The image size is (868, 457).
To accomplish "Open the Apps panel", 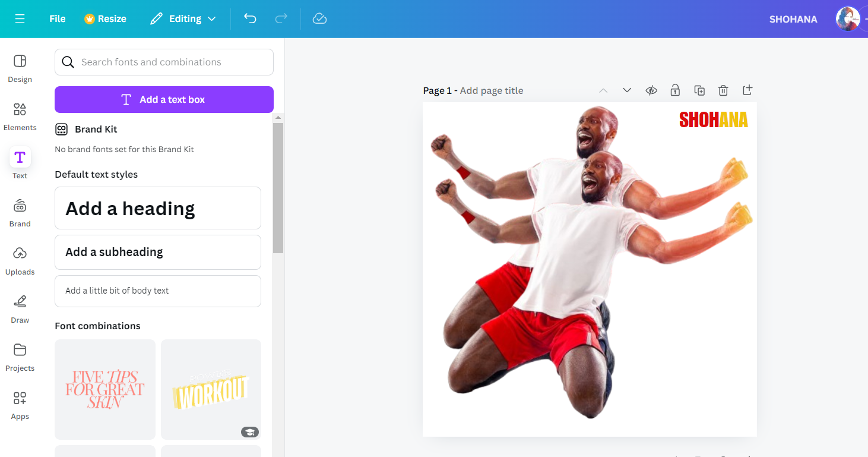I will (x=20, y=405).
